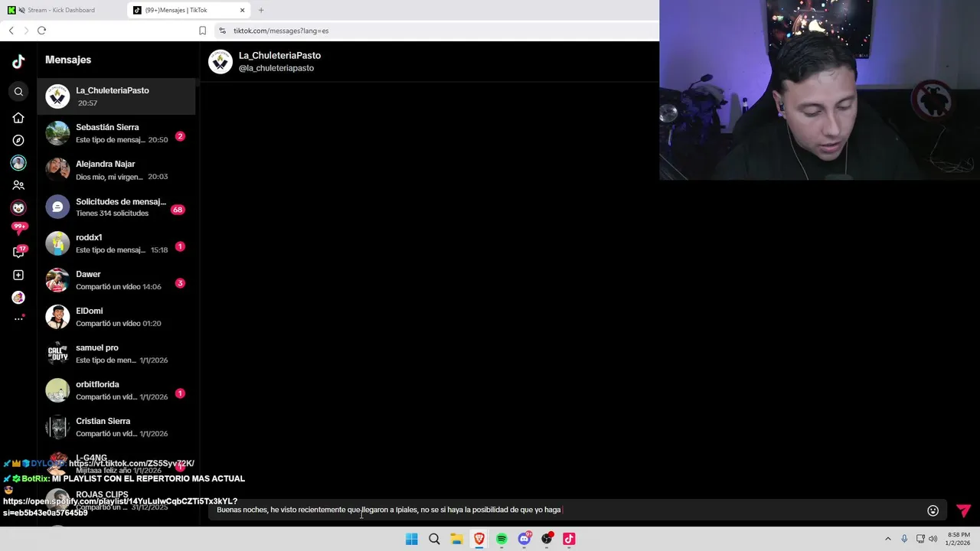Open Windows taskbar search
This screenshot has height=551, width=980.
[434, 539]
